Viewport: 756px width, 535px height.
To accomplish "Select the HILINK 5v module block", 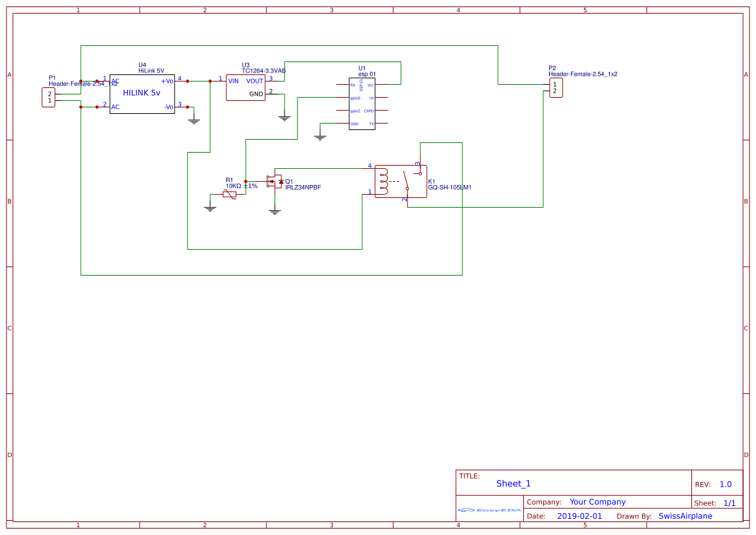I will [x=142, y=94].
